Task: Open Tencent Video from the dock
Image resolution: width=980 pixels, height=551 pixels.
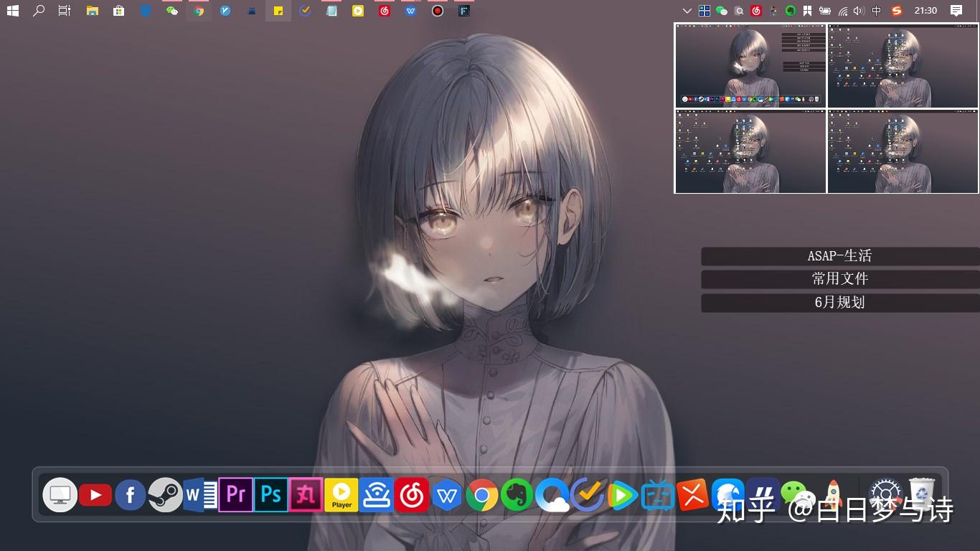Action: (x=622, y=495)
